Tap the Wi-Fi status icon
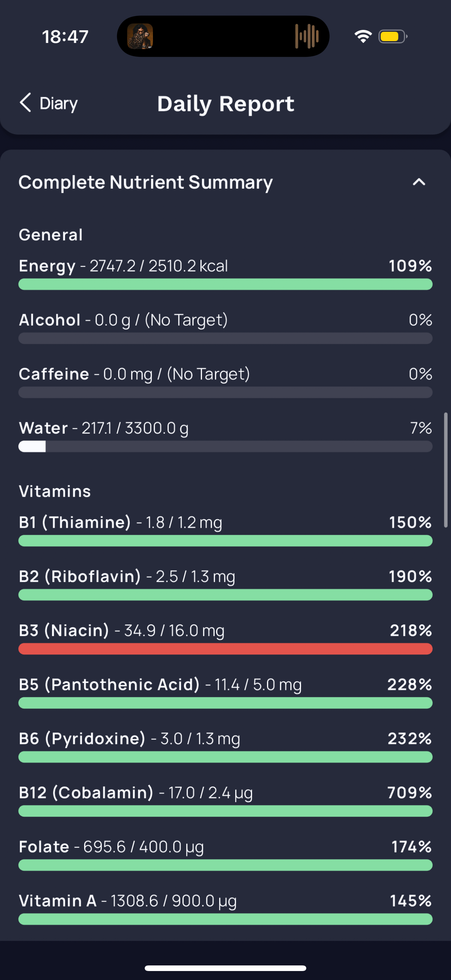This screenshot has height=980, width=451. click(363, 37)
